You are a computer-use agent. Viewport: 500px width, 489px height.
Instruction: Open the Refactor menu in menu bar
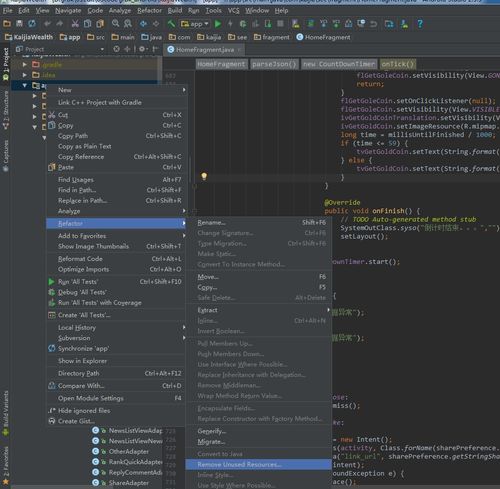pos(149,10)
